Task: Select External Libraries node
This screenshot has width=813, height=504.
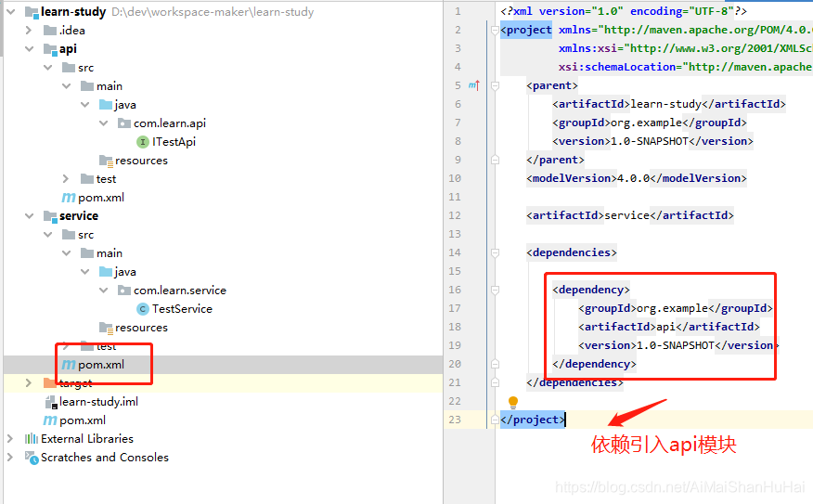Action: point(87,439)
